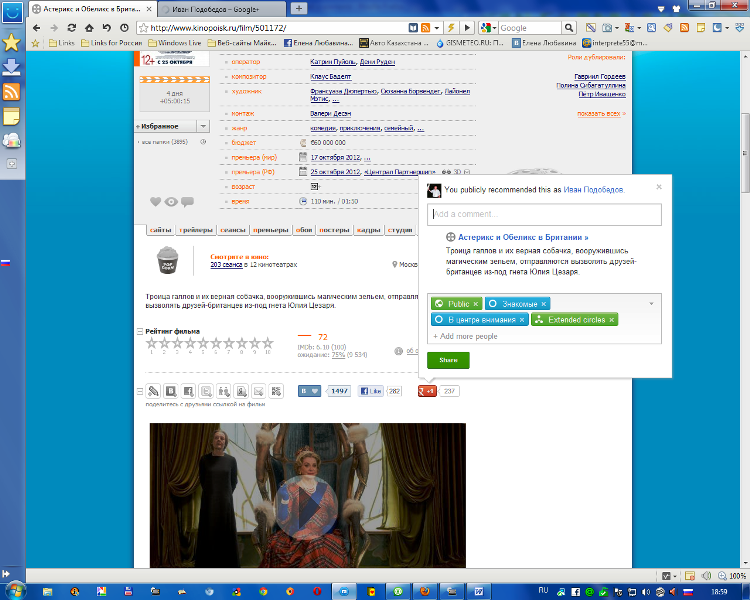This screenshot has height=600, width=750.
Task: Open the cloud sidebar panel
Action: point(11,140)
